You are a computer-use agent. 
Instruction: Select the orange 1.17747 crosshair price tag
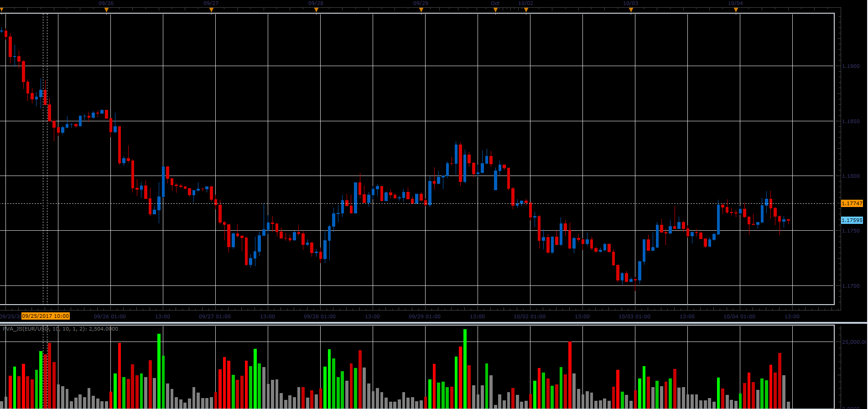[x=852, y=203]
